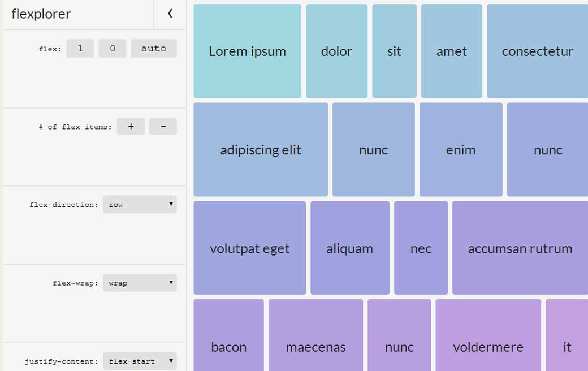Remove a flex item with minus button
This screenshot has width=588, height=371.
(x=163, y=127)
